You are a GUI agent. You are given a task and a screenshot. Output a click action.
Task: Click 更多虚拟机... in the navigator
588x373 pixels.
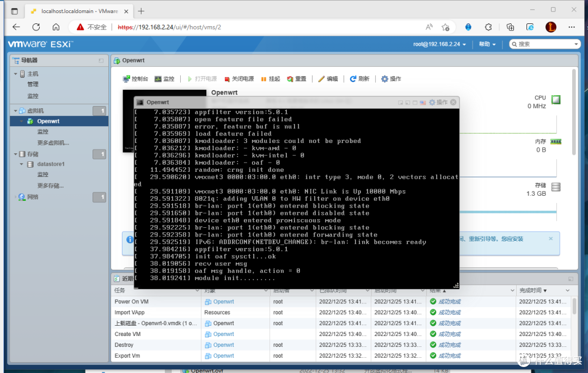53,142
